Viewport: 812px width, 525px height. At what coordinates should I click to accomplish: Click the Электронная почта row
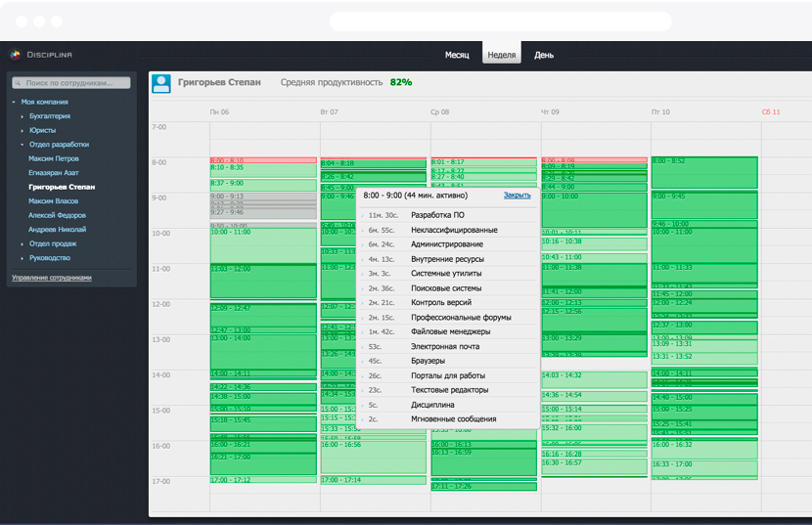point(448,346)
